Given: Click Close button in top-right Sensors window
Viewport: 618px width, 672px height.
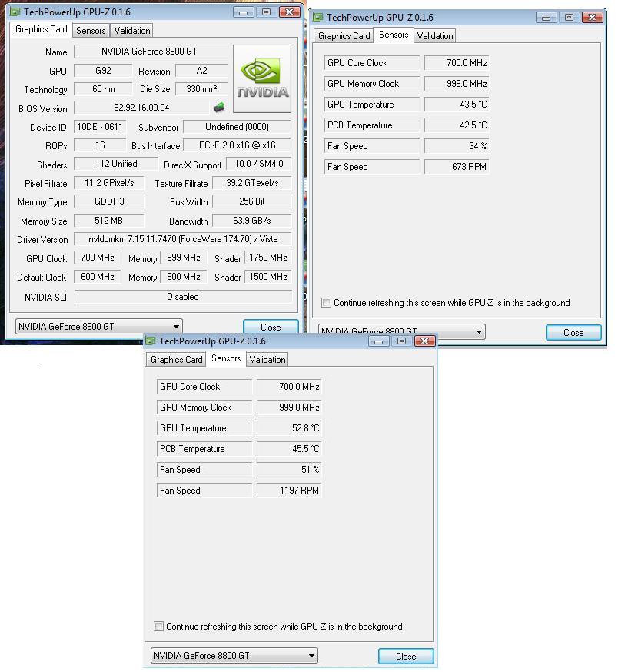Looking at the screenshot, I should coord(573,333).
